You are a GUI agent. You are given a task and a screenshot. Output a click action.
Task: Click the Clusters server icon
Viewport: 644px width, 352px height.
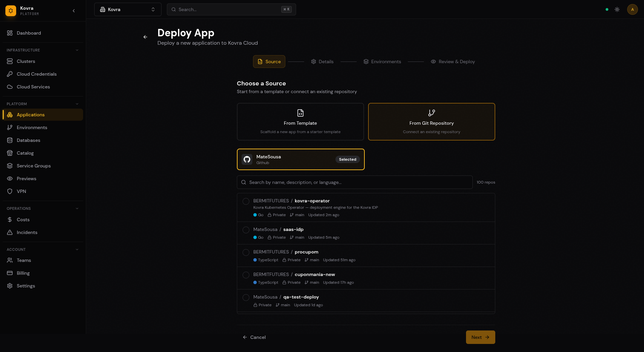[x=10, y=61]
